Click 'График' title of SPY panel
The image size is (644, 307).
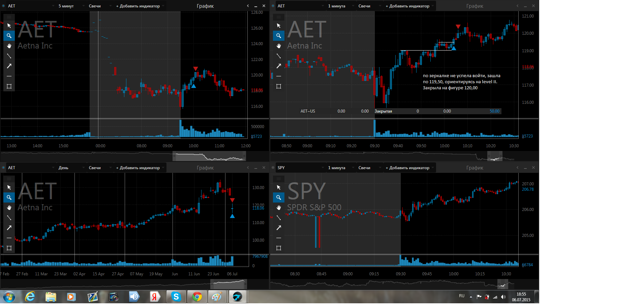pyautogui.click(x=475, y=167)
